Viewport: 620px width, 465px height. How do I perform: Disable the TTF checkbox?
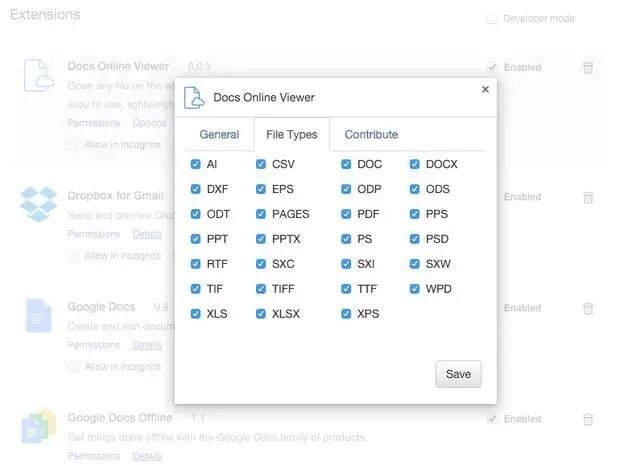pos(346,289)
